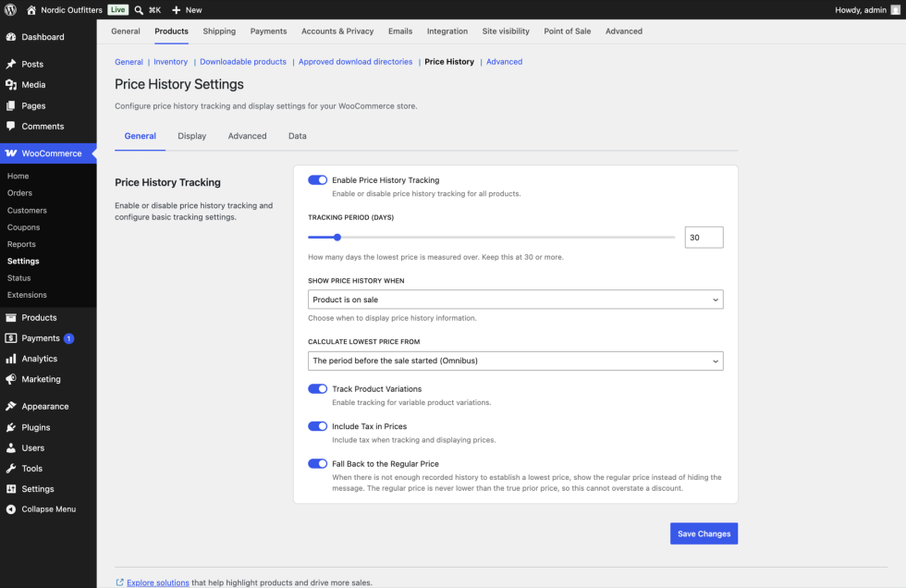The image size is (906, 588).
Task: Open the Site visibility tab
Action: pos(506,31)
